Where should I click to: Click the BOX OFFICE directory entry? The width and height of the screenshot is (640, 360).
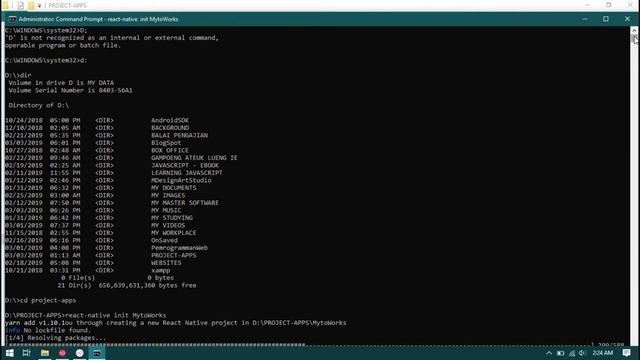coord(170,150)
